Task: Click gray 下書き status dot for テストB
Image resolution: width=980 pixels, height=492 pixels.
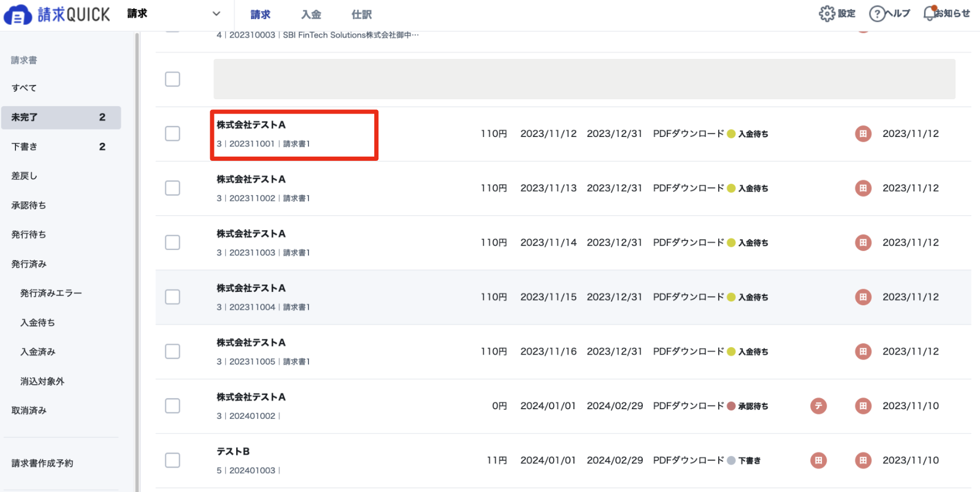Action: (x=731, y=460)
